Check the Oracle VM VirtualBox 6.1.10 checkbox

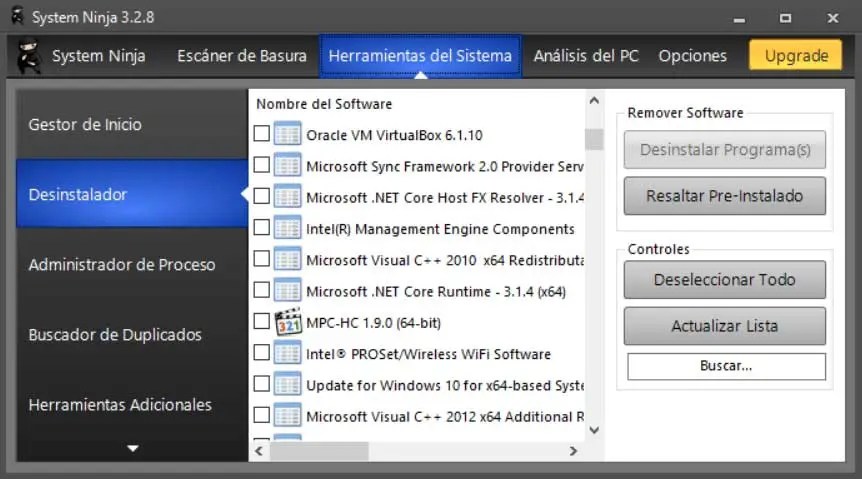pos(262,134)
